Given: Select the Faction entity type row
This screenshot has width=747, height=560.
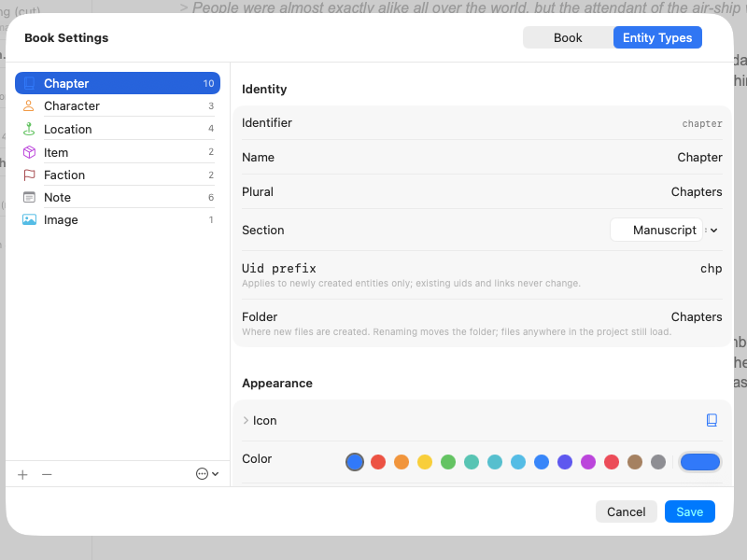Looking at the screenshot, I should [118, 175].
